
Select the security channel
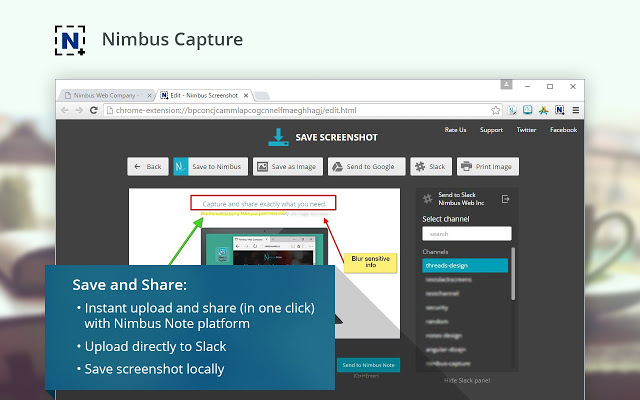(x=465, y=308)
